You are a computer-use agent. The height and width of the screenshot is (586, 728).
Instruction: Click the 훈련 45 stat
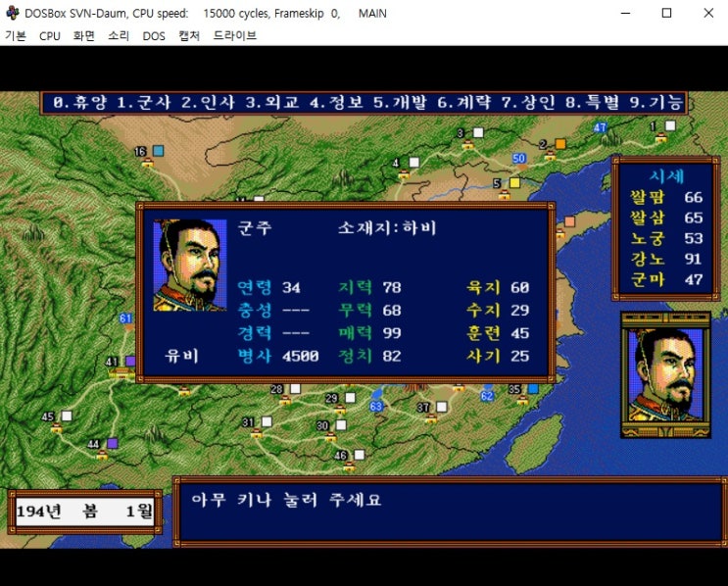498,333
